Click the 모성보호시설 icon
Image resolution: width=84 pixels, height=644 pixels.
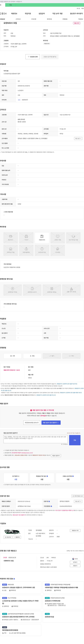[42, 250]
